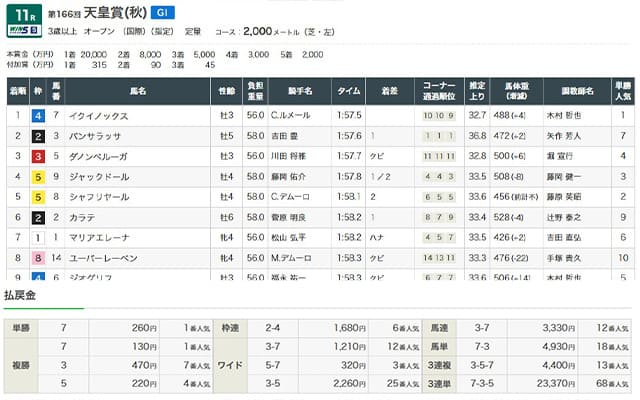The width and height of the screenshot is (640, 400).
Task: Click jockey C.ルメール
Action: click(291, 116)
